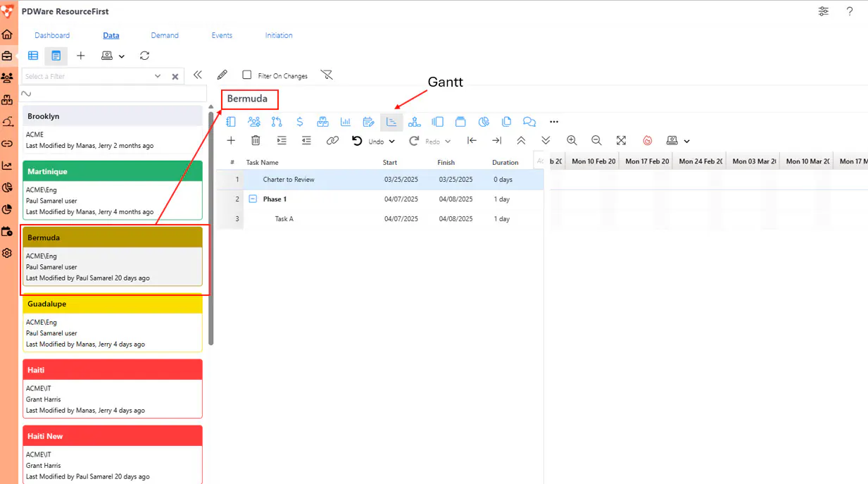868x484 pixels.
Task: Open the comments chat bubbles icon
Action: tap(529, 122)
